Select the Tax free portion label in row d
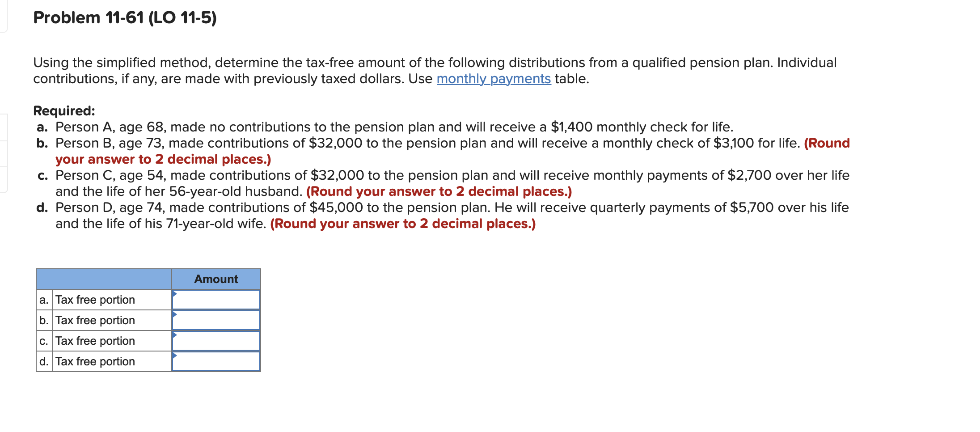Screen dimensions: 980x432 (x=94, y=361)
